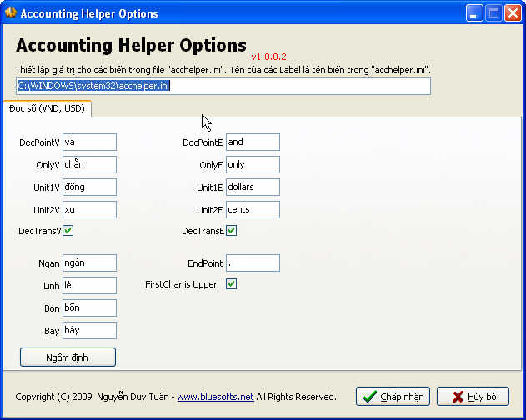Screen dimensions: 526x420
Task: Click the Unit1V field containing đồng
Action: 89,187
